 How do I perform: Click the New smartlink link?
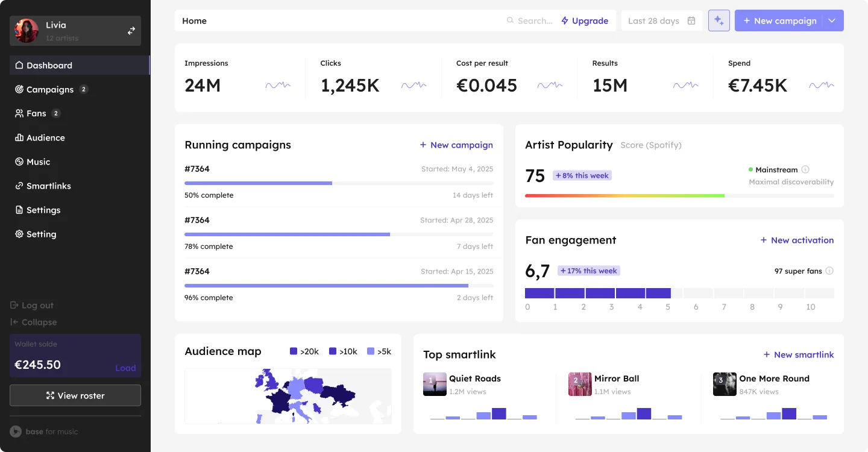(799, 354)
